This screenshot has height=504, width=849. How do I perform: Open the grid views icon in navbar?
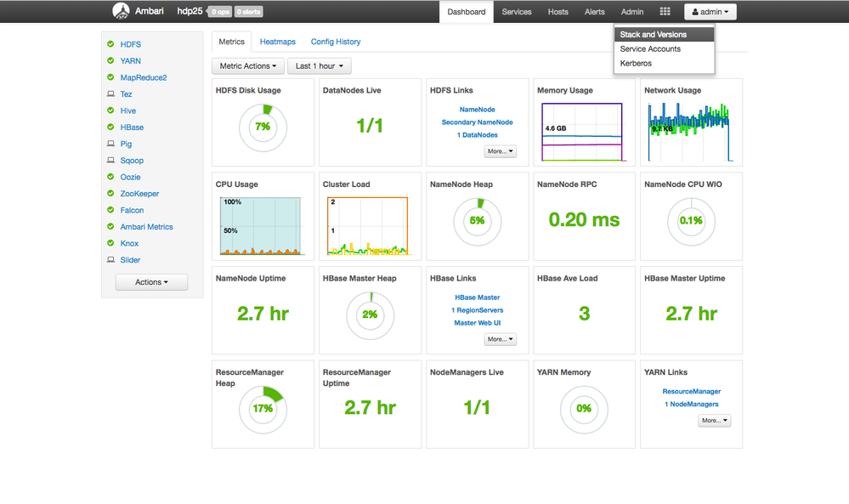click(665, 12)
